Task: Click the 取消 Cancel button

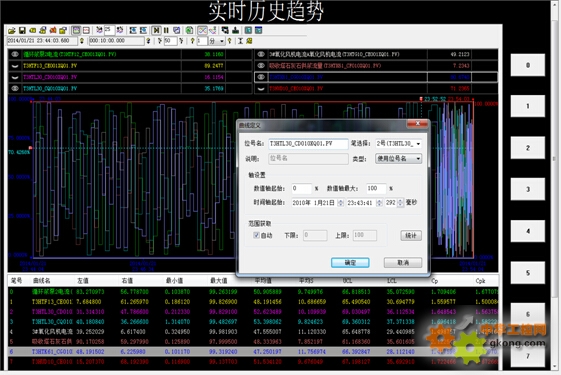Action: tap(403, 263)
